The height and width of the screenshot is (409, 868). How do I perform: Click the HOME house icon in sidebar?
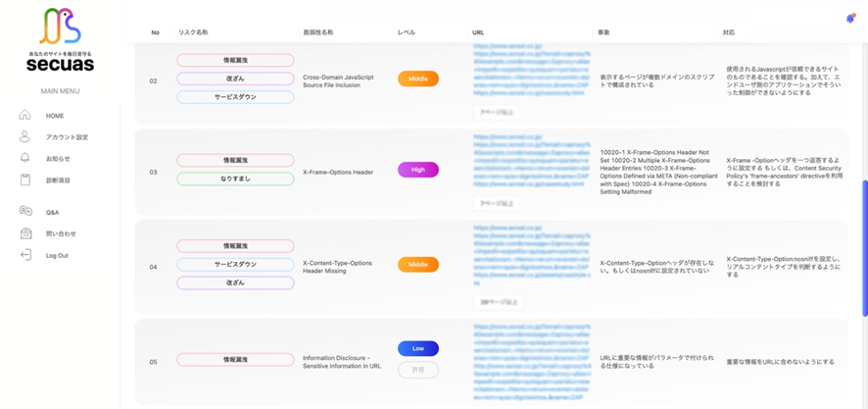coord(25,116)
